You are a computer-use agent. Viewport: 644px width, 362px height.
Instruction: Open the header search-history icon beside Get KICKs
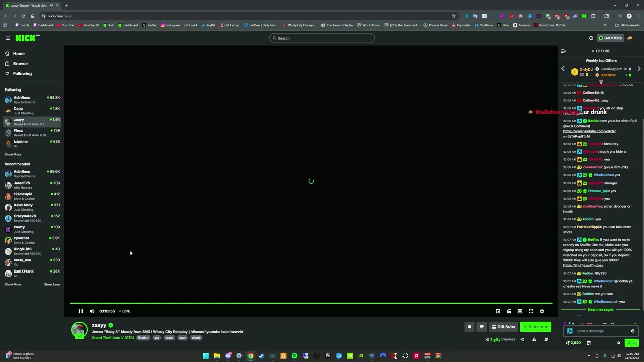[x=591, y=38]
